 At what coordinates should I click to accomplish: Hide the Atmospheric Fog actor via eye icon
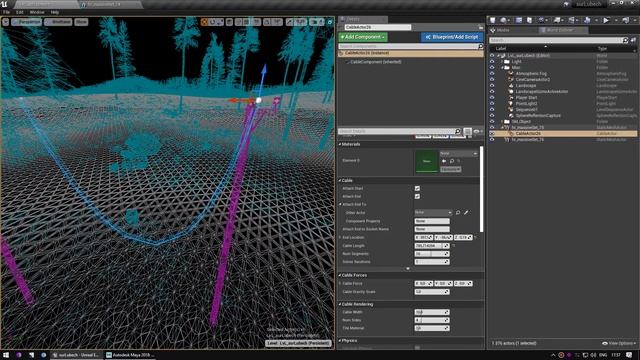492,73
